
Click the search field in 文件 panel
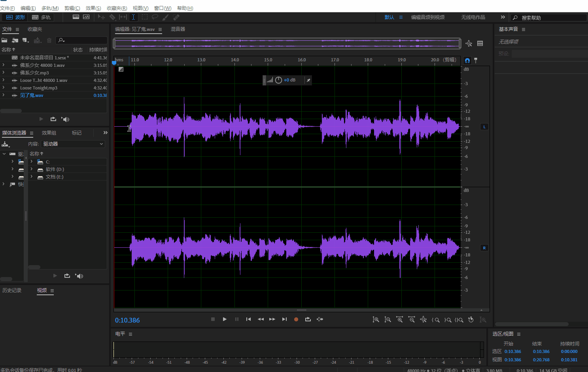tap(81, 40)
